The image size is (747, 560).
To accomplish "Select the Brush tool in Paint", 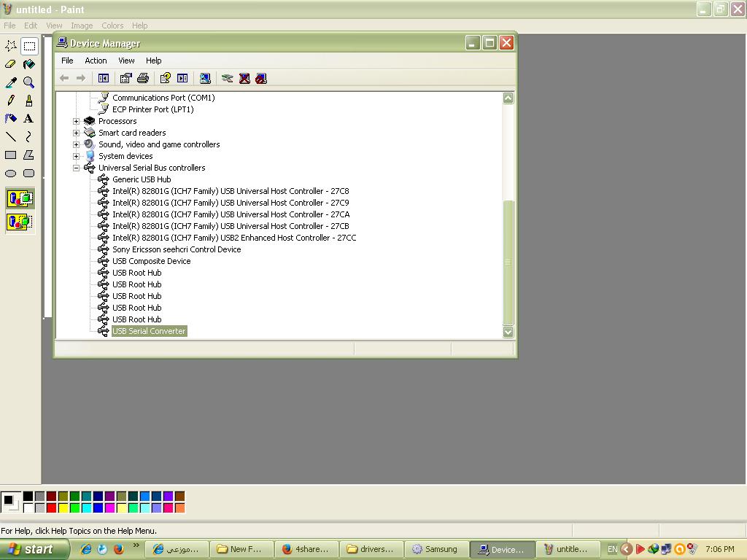I will click(x=29, y=101).
